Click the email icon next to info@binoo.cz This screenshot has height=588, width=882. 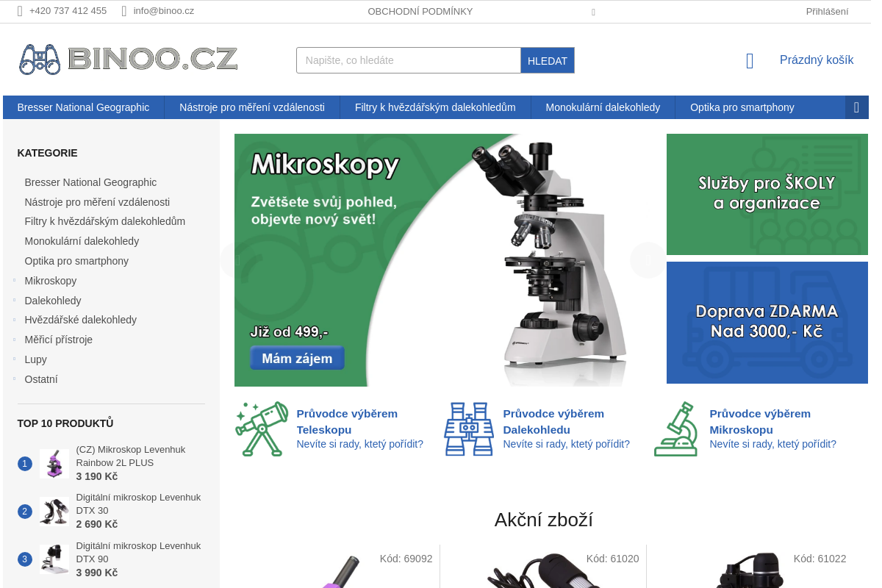point(123,11)
